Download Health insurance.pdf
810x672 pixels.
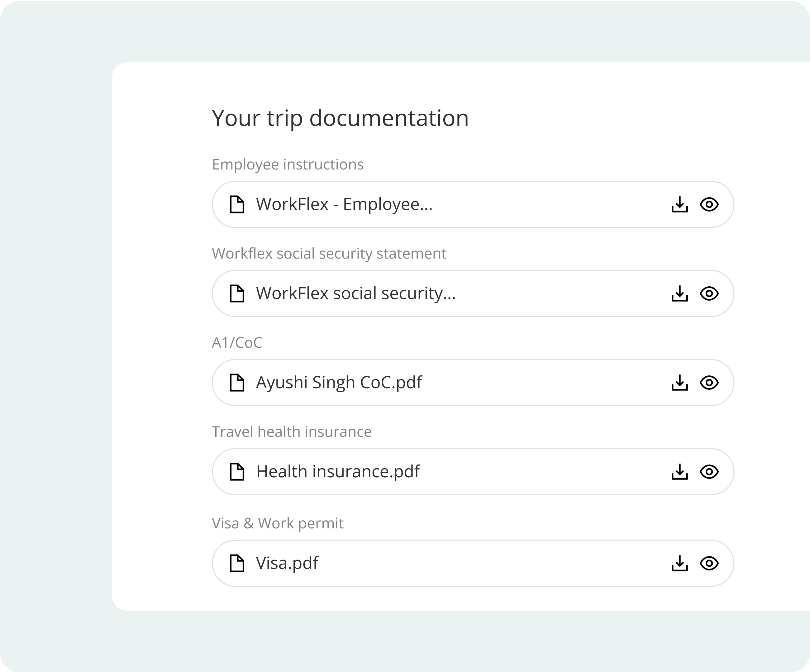pos(680,471)
